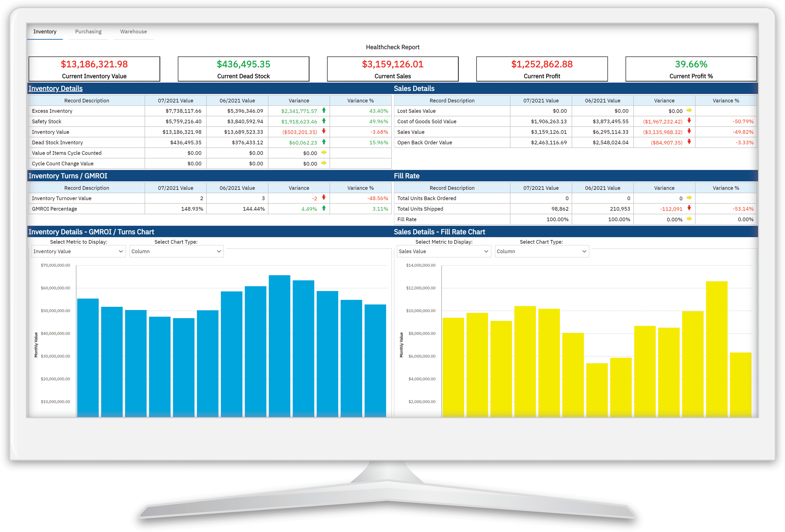Click yellow arrow in Total Units Back Ordered row
The height and width of the screenshot is (532, 785).
(689, 198)
